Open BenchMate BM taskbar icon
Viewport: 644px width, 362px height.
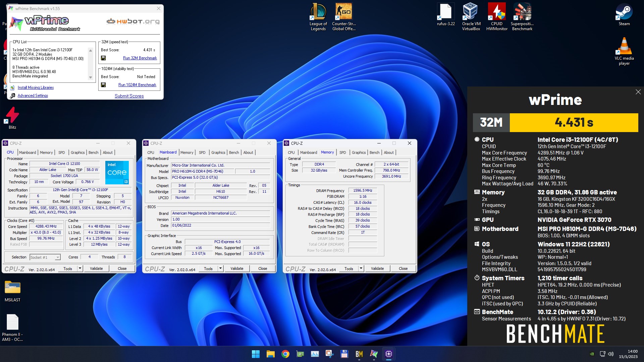[x=359, y=354]
